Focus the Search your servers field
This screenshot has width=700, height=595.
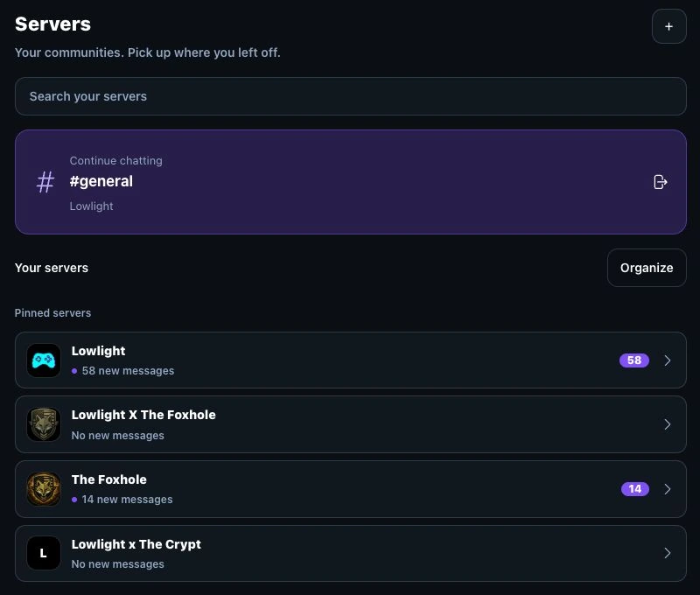(351, 96)
